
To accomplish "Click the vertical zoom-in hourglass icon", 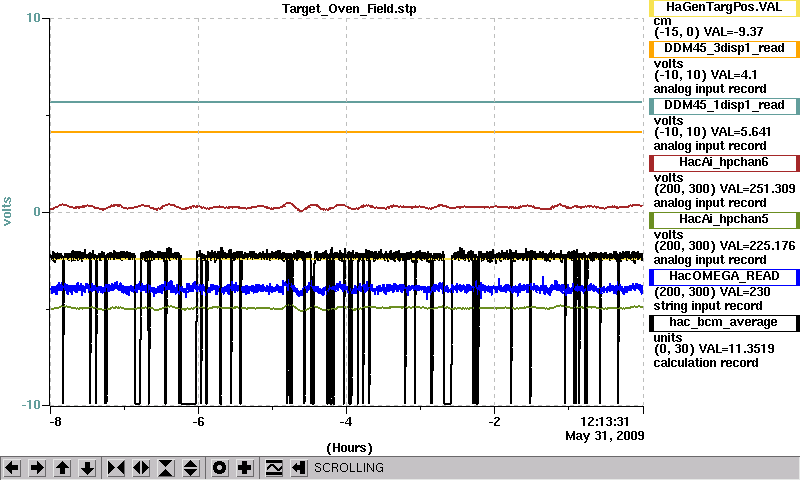I will coord(166,468).
